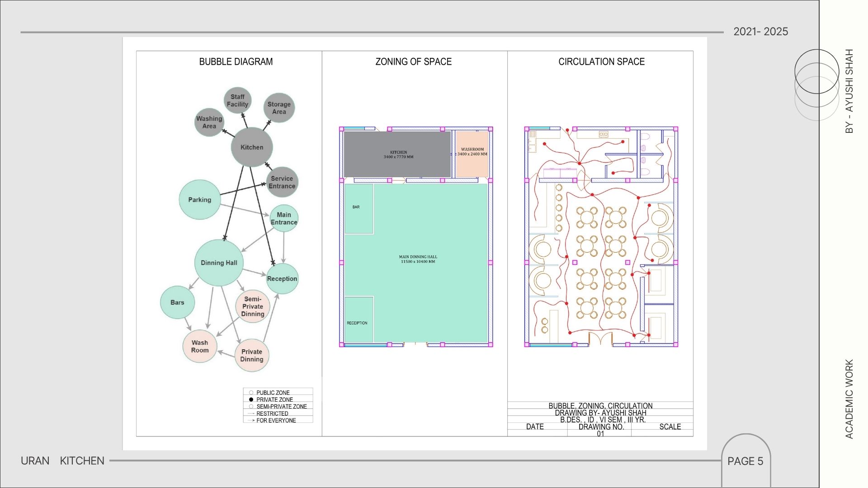The width and height of the screenshot is (868, 488).
Task: Select the Reception bubble node
Action: [282, 279]
